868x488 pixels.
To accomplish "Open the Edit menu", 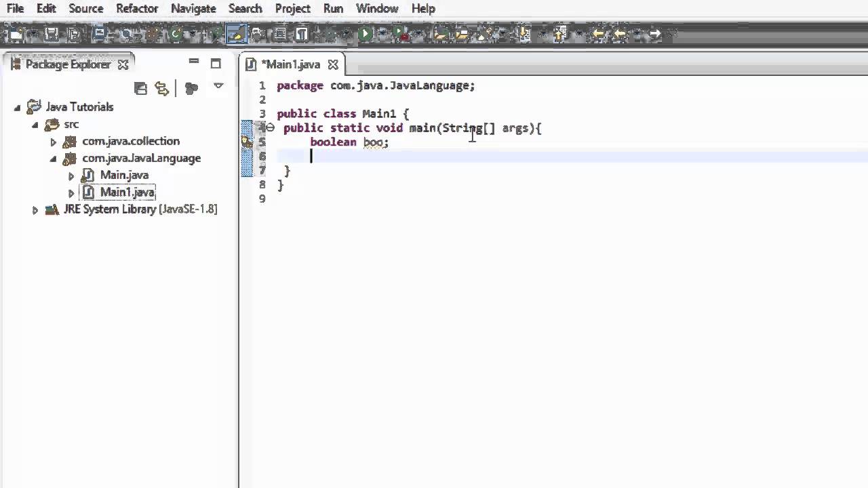I will (46, 9).
